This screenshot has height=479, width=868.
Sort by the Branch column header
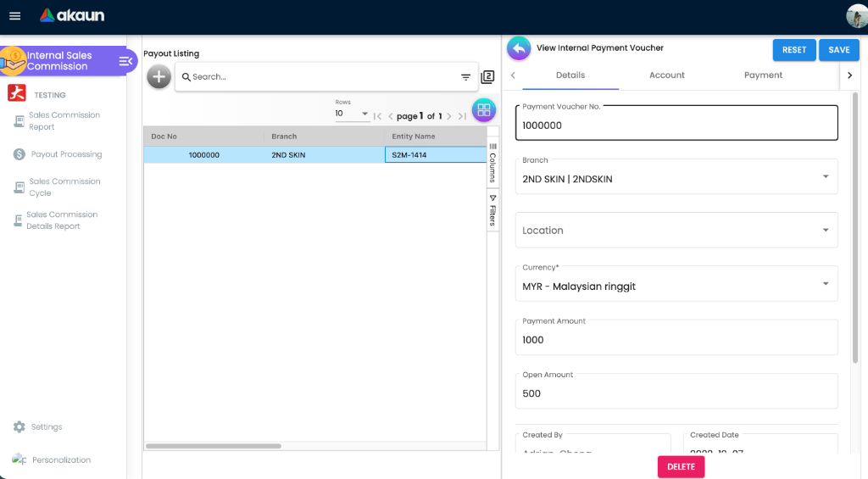(x=325, y=136)
